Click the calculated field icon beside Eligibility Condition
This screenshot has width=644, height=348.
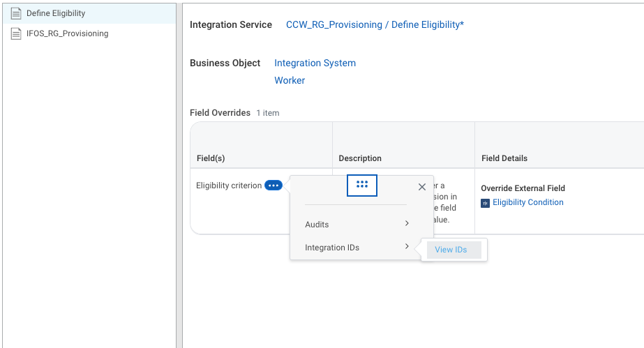click(x=485, y=203)
